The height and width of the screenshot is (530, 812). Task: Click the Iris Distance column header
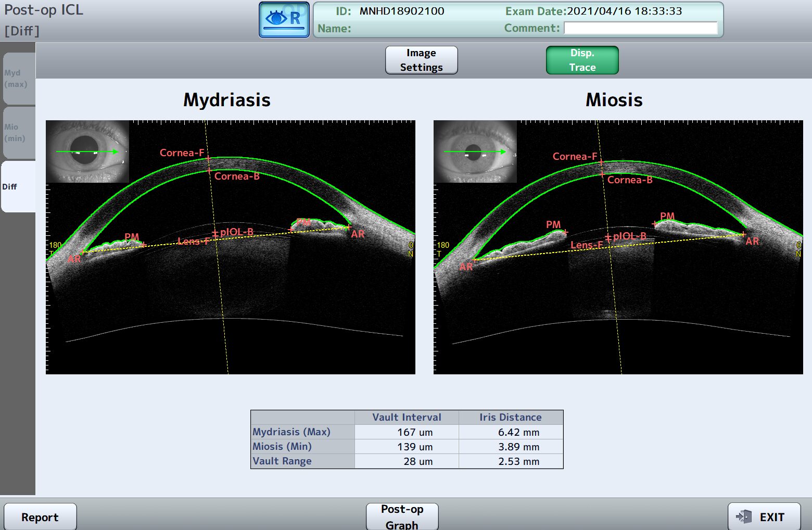tap(511, 417)
